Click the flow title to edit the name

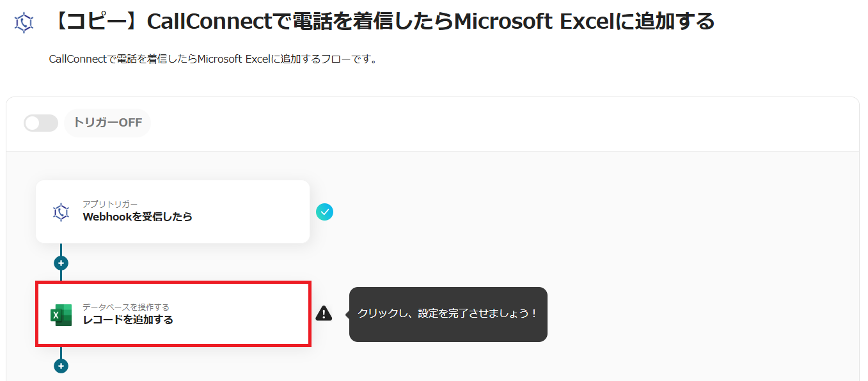click(383, 22)
